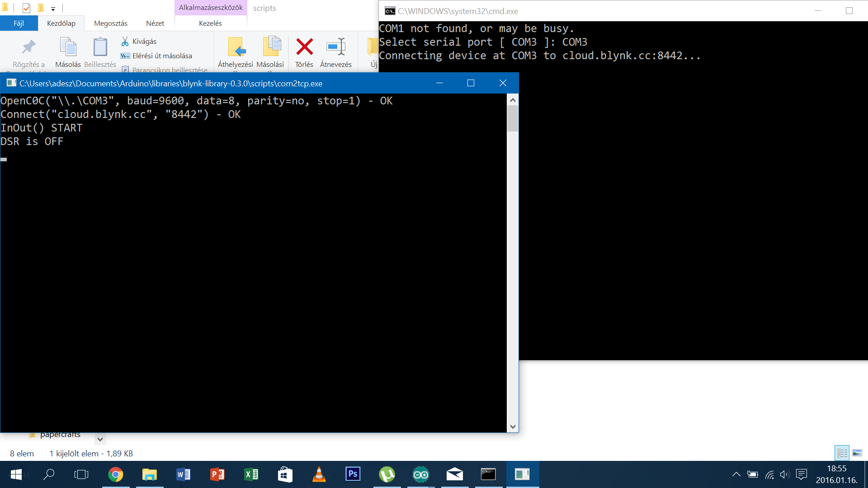Open quick access toolbar customize dropdown arrow
Image resolution: width=868 pixels, height=488 pixels.
pos(53,9)
